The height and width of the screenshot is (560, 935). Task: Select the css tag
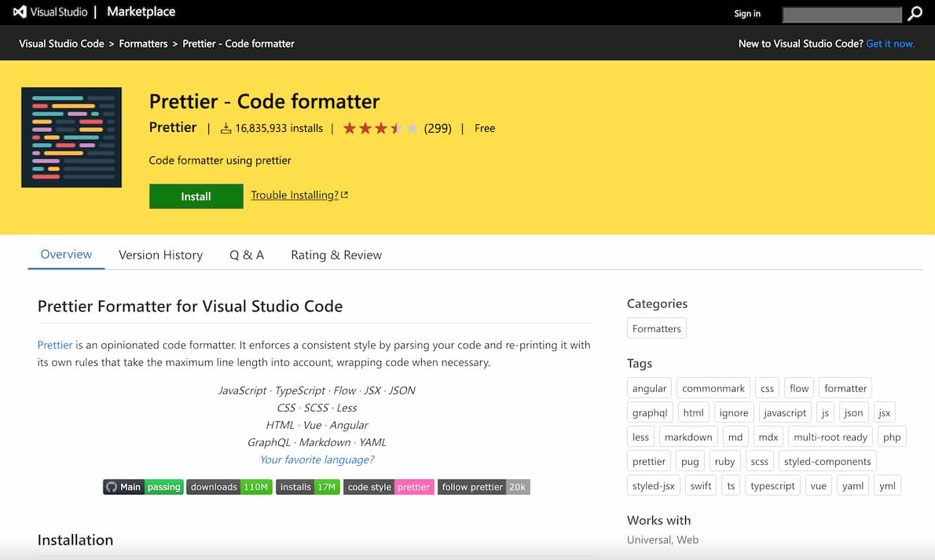pos(767,388)
